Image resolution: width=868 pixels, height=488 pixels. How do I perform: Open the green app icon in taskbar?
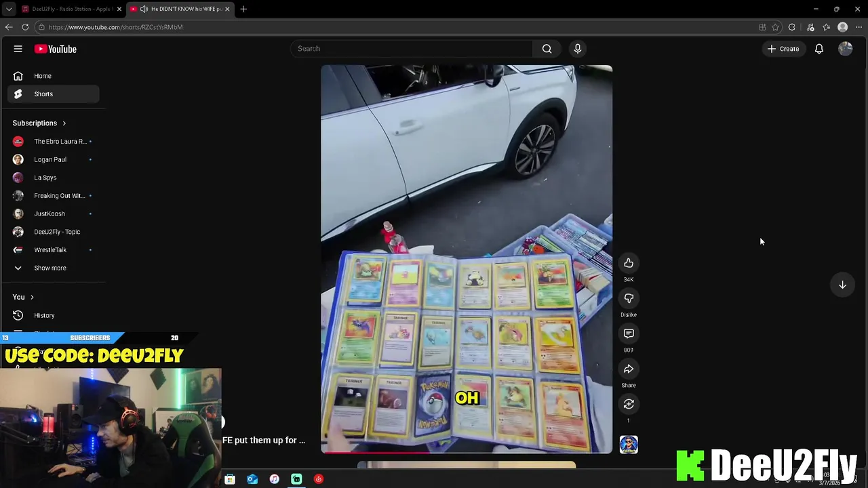(296, 479)
